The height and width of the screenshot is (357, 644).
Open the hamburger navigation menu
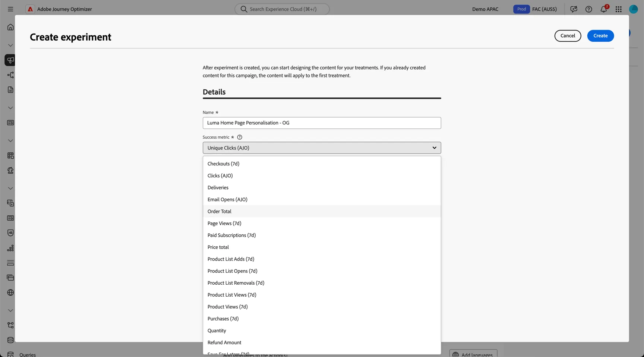[10, 9]
